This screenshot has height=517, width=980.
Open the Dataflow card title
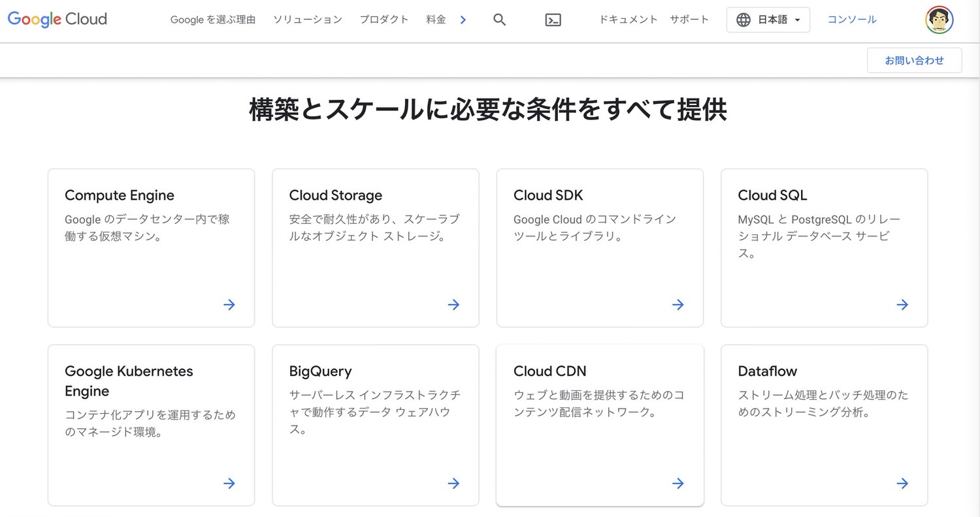(768, 371)
